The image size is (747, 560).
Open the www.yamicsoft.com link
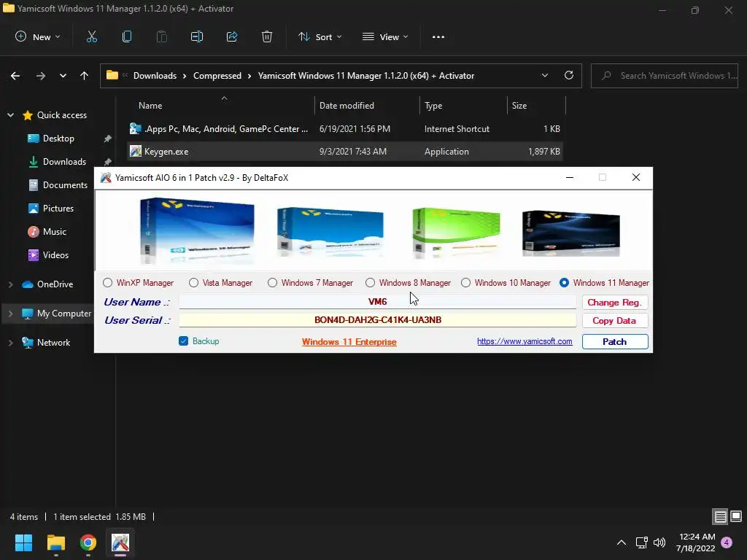click(525, 341)
